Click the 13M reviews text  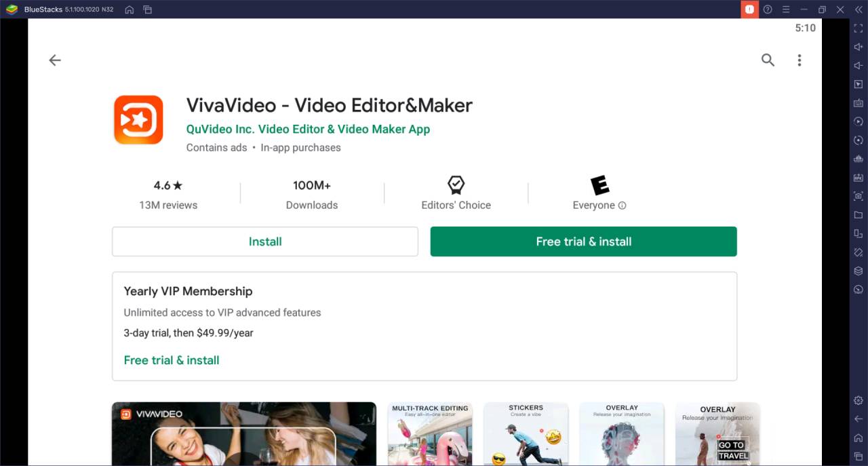tap(168, 205)
